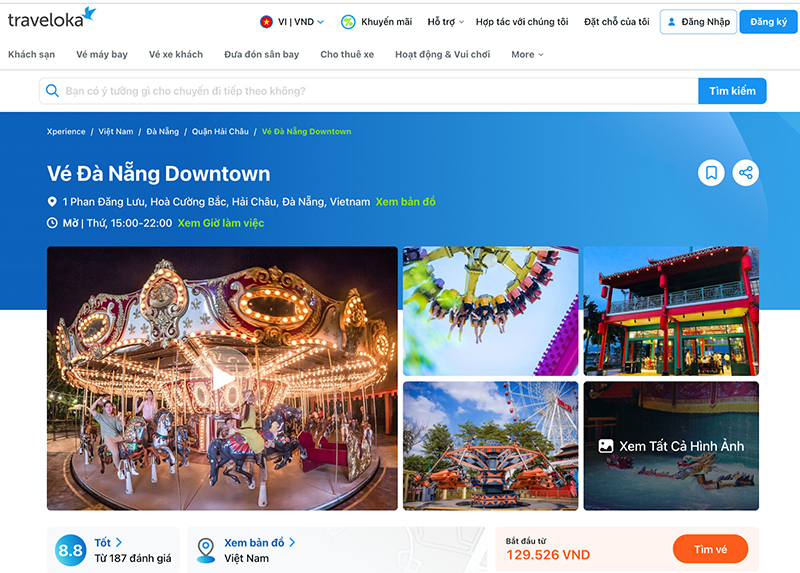Expand the More menu dropdown
The height and width of the screenshot is (573, 800).
click(527, 55)
